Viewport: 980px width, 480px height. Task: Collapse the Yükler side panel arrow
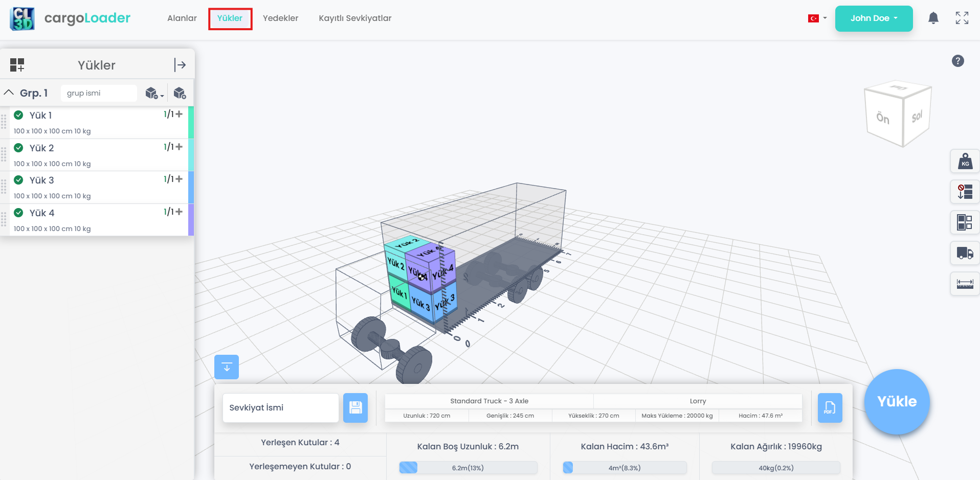click(180, 65)
